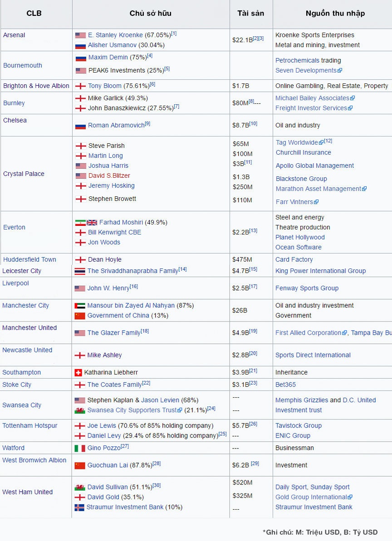Go to the Tavistock Group link
This screenshot has height=541, width=392.
coord(298,425)
